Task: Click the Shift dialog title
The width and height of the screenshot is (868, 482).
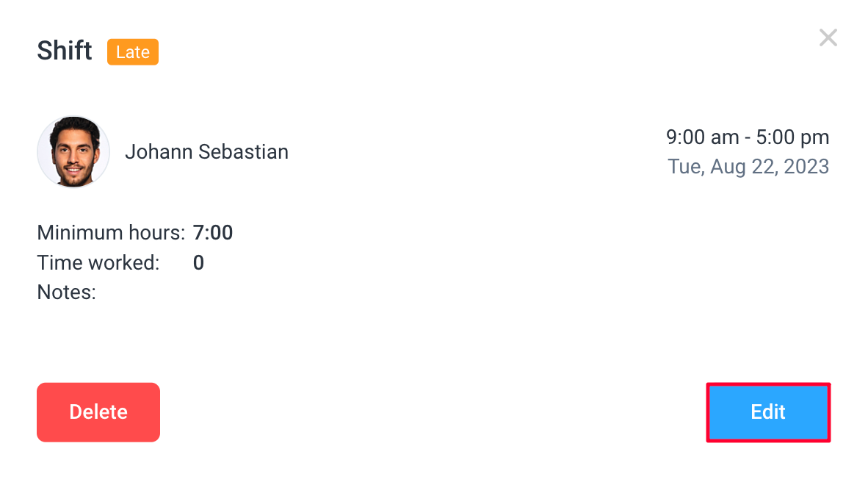Action: coord(64,51)
